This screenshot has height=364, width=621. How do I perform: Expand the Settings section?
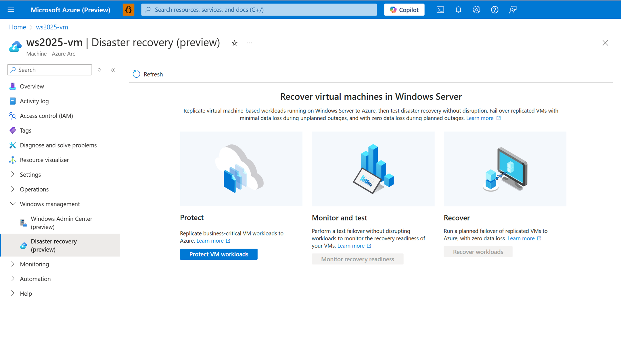coord(30,175)
